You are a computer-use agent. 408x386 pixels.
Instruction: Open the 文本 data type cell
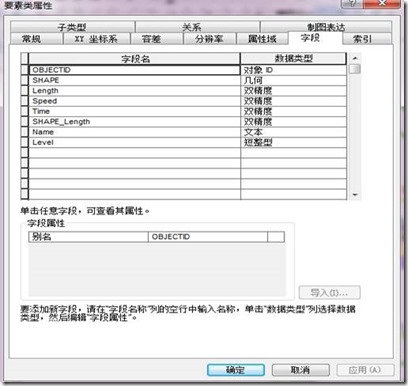[293, 132]
